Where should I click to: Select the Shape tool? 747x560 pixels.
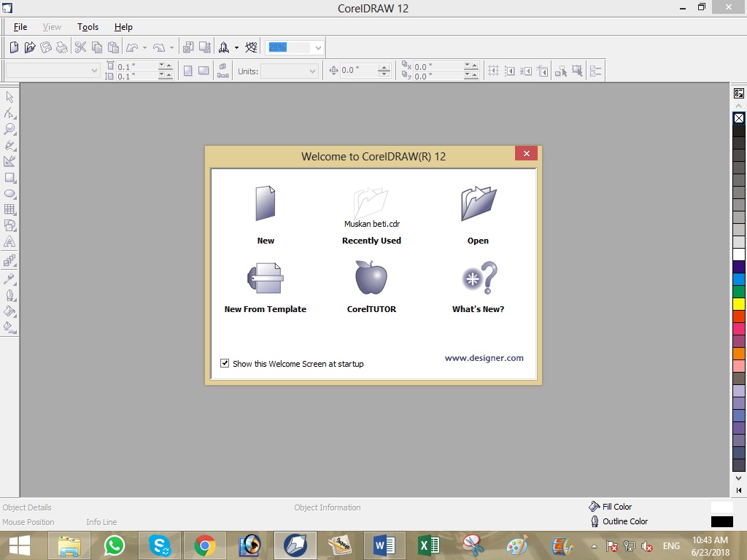coord(10,112)
